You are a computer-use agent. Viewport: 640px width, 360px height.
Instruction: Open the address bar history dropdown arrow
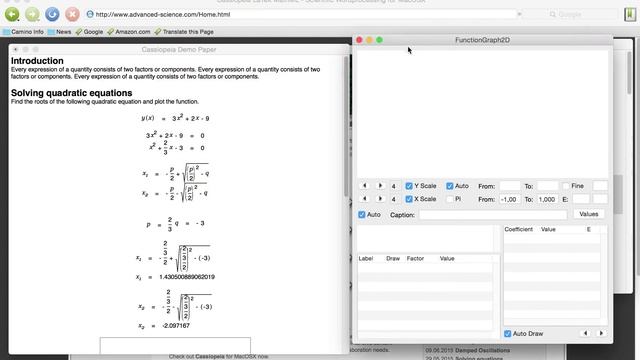[519, 14]
